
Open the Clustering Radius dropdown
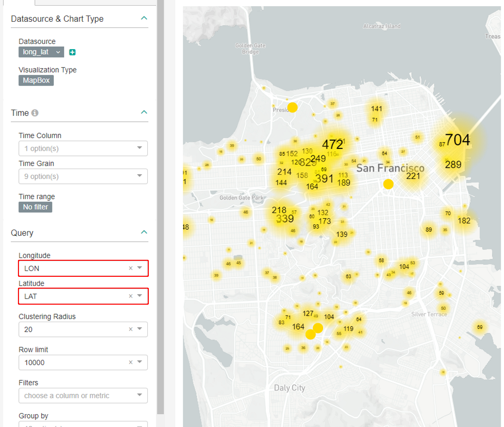(140, 329)
